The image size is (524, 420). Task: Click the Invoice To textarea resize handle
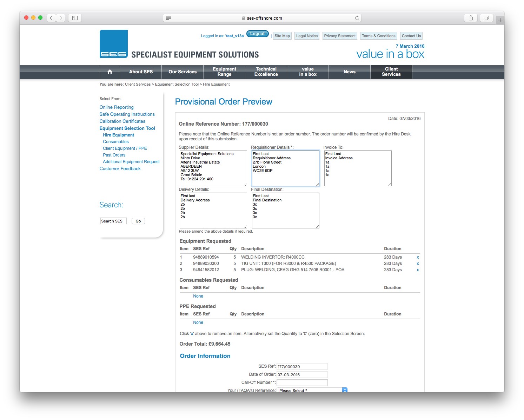(x=390, y=184)
